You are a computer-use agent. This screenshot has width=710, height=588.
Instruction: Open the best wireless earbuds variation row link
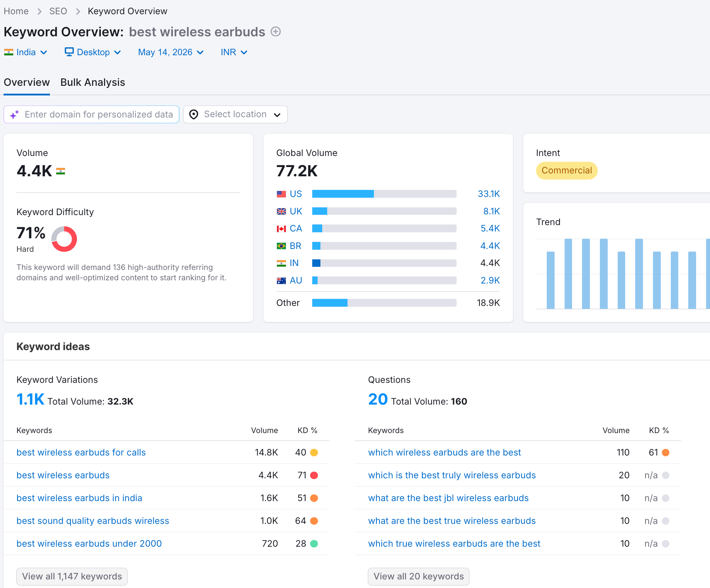click(63, 475)
